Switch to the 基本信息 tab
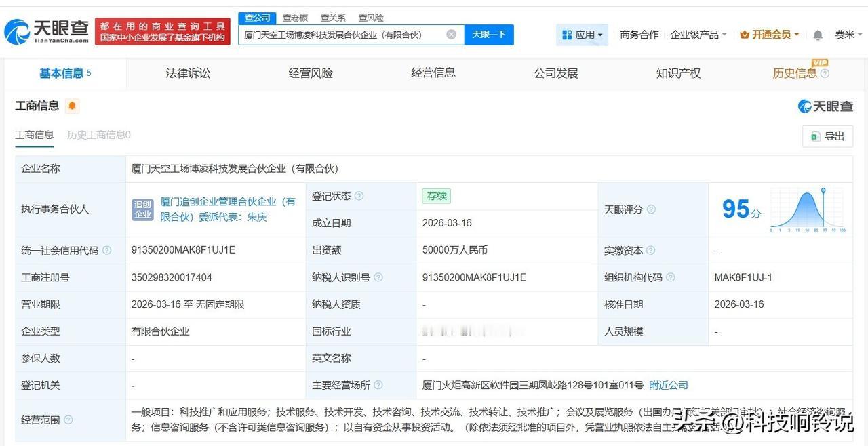868x446 pixels. tap(65, 73)
